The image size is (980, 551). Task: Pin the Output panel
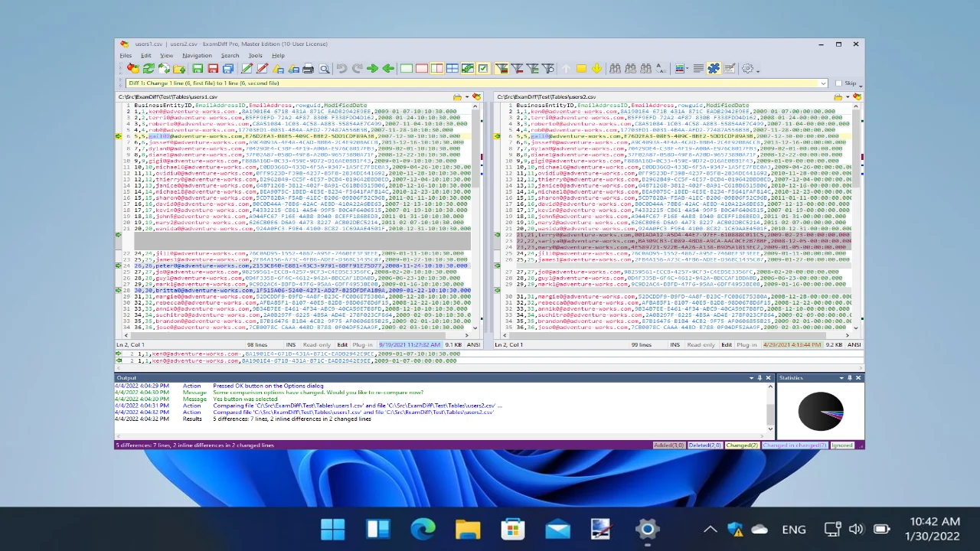tap(759, 378)
